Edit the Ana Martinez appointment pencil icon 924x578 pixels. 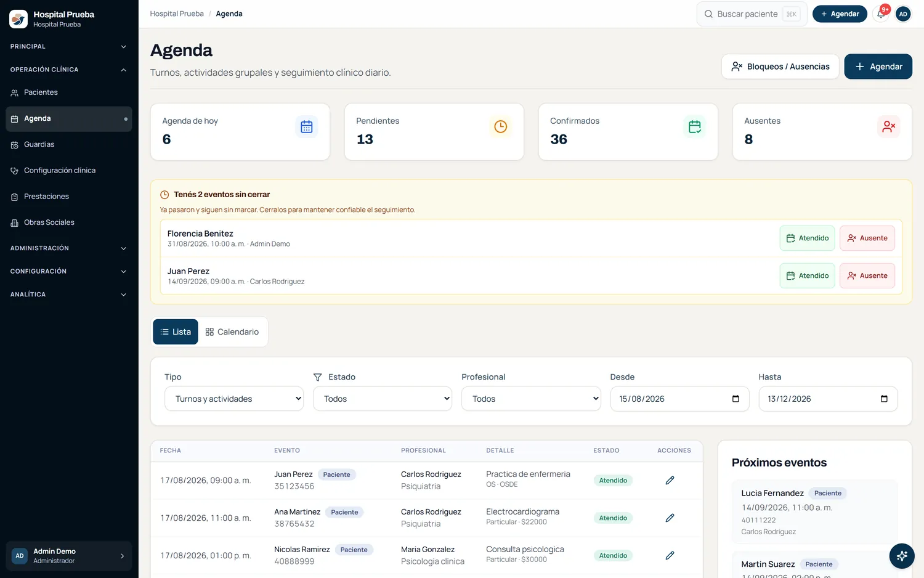(x=670, y=518)
